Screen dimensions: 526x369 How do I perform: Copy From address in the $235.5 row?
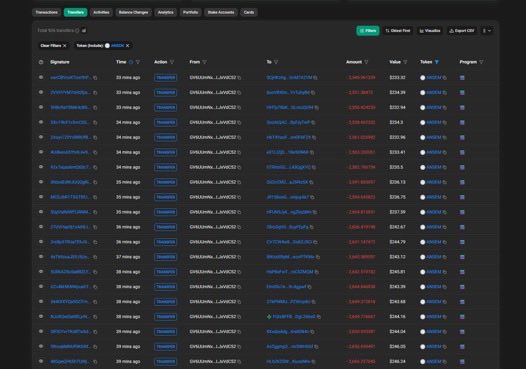[239, 167]
